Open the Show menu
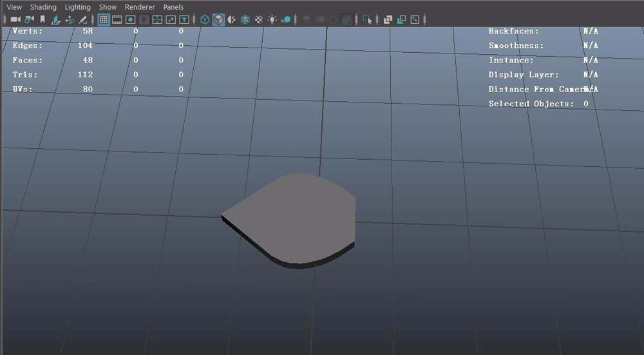This screenshot has width=644, height=355. [108, 7]
